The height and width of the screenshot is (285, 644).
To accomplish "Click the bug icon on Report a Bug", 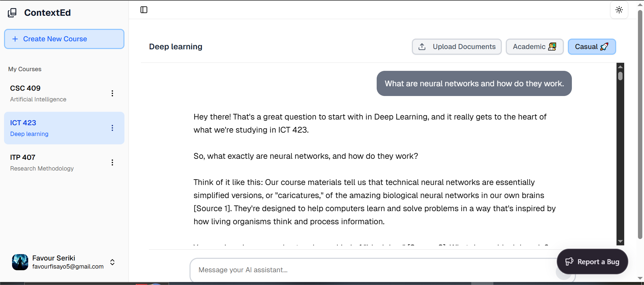I will pos(570,262).
